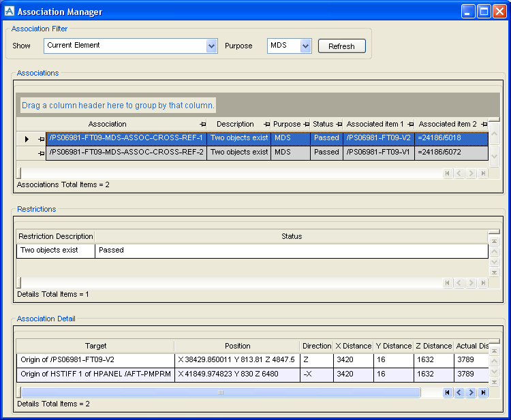
Task: Jump to first column in Association Detail
Action: [448, 393]
